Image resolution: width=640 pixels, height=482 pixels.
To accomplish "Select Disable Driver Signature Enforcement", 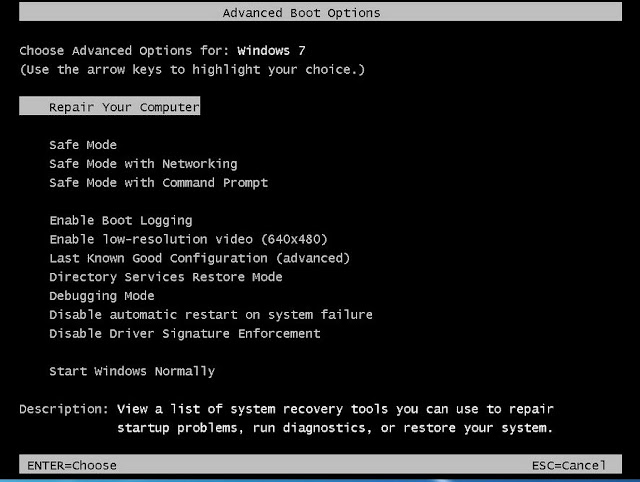I will pyautogui.click(x=184, y=334).
